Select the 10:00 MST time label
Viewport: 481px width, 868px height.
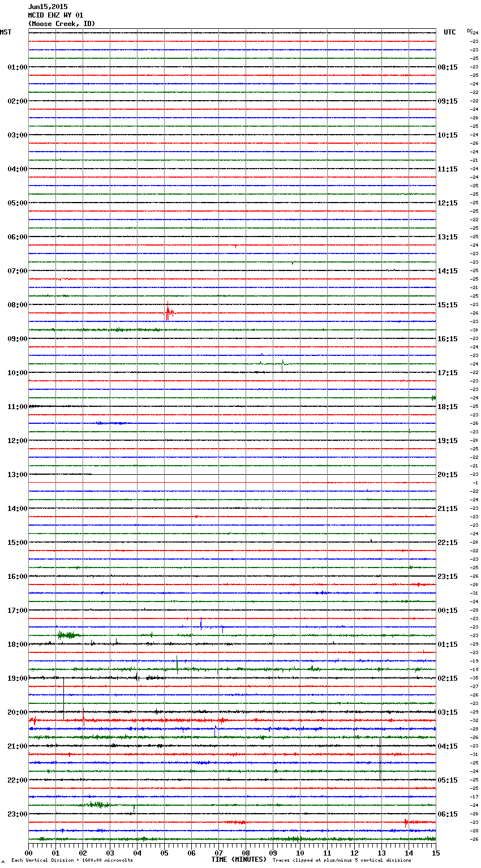(x=18, y=373)
